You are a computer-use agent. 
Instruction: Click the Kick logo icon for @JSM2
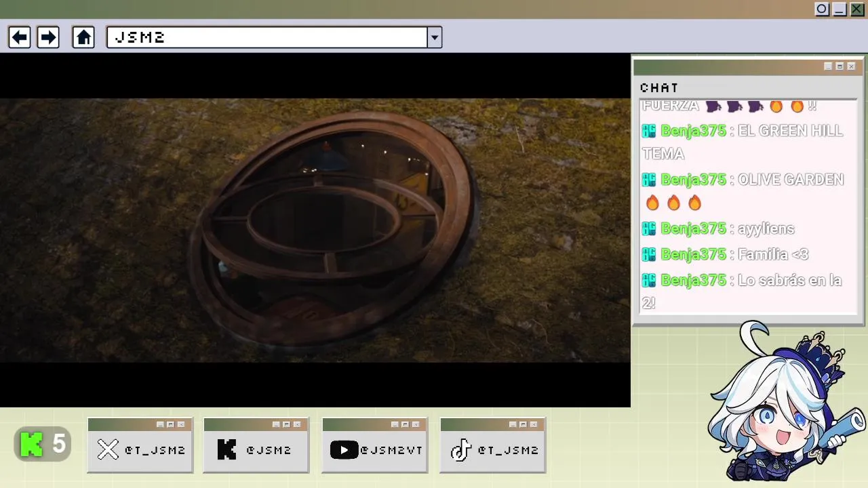coord(227,449)
